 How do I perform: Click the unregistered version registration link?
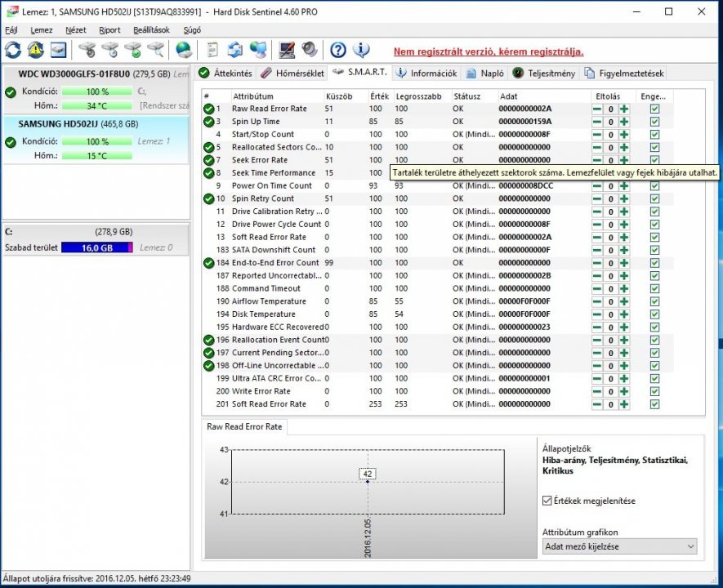(489, 51)
